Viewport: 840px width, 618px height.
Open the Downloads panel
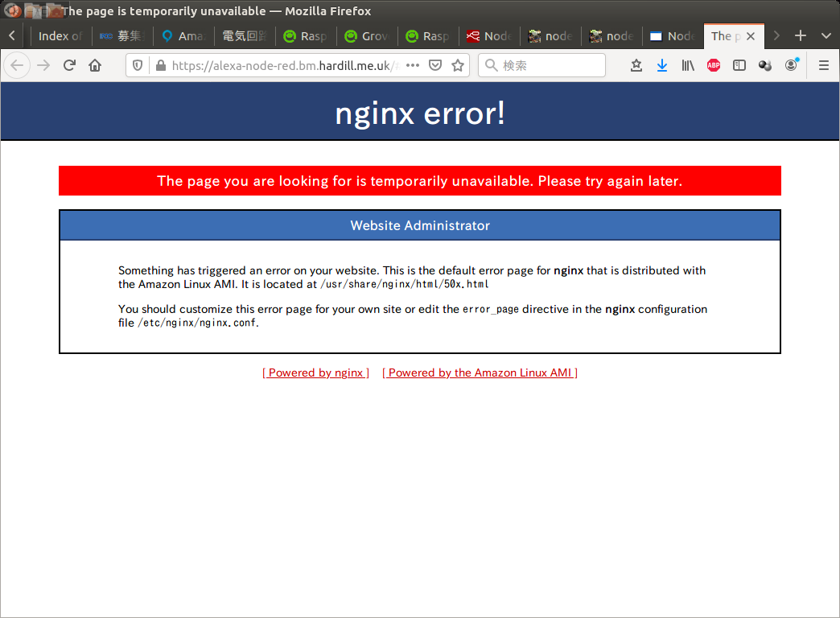pyautogui.click(x=662, y=65)
